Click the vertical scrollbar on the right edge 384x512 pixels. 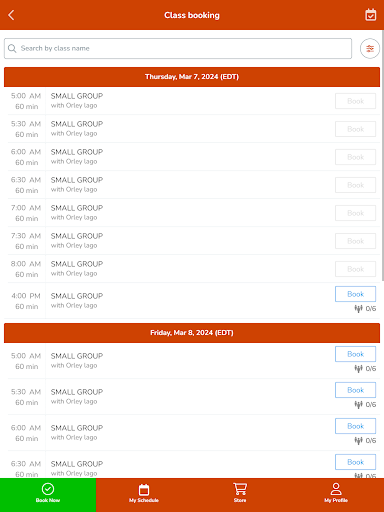(x=382, y=155)
